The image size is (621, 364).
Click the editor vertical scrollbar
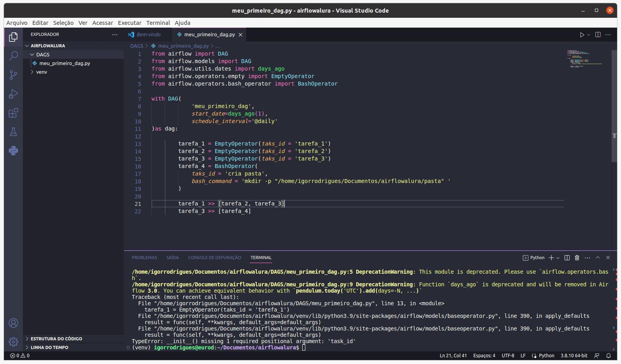614,106
